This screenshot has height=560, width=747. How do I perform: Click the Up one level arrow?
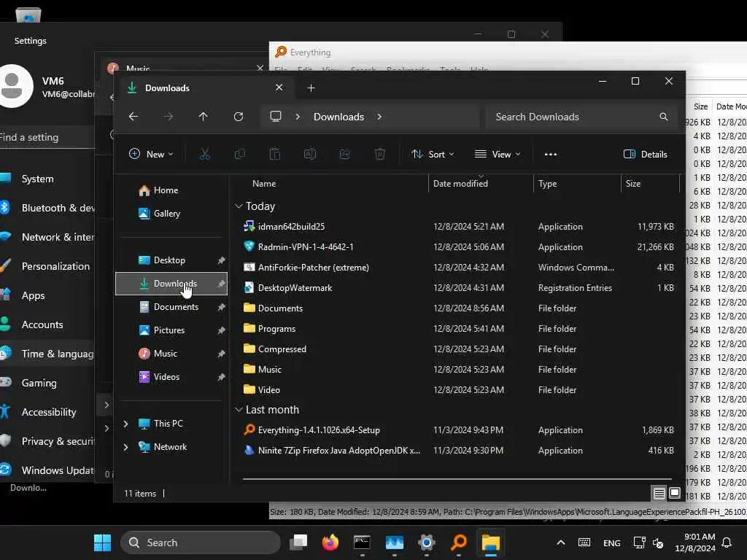click(204, 117)
